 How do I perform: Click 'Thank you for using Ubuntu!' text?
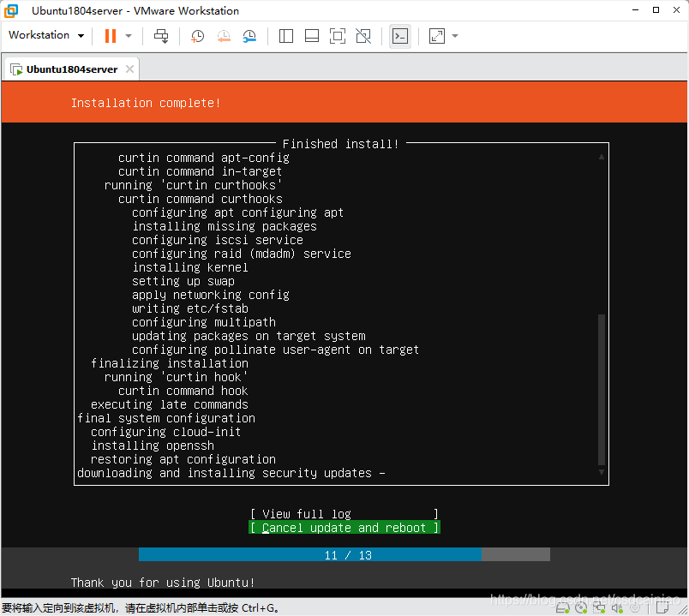163,583
